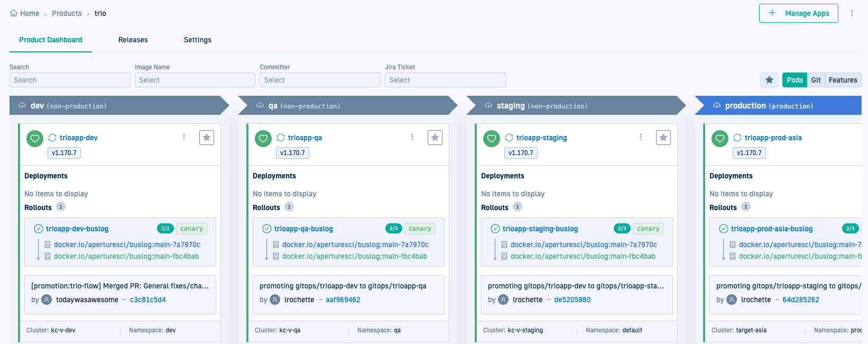Toggle favorite star on trioapp-dev card
The width and height of the screenshot is (868, 344).
(207, 138)
